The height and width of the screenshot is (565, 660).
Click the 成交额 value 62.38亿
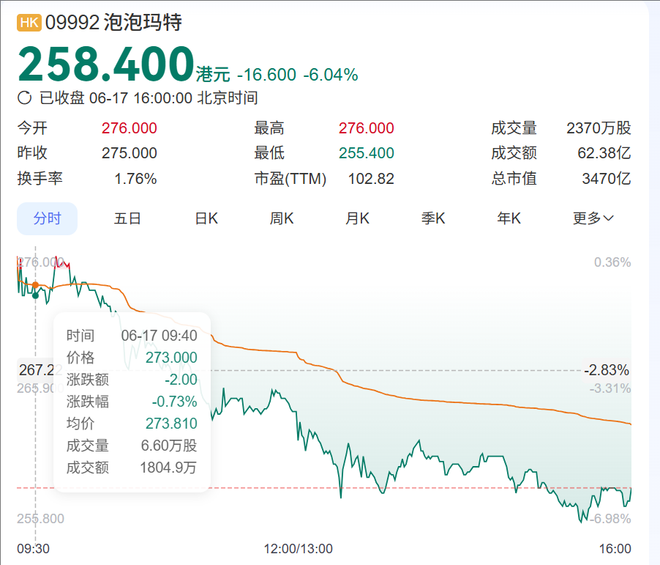click(x=604, y=153)
